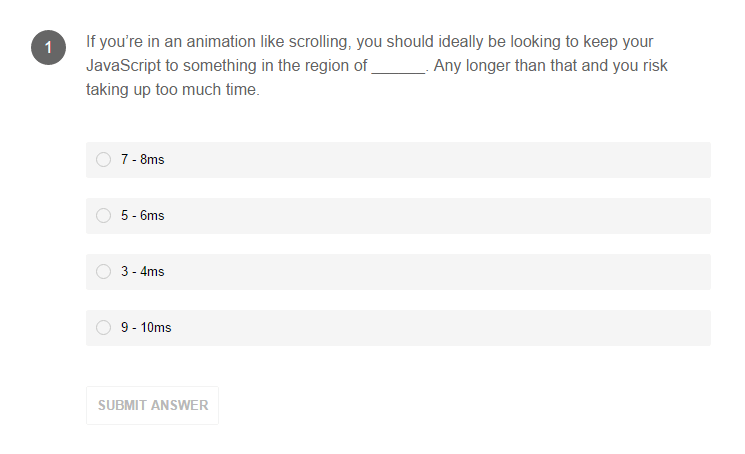Click the "9 - 10ms" answer label text
The image size is (745, 454).
pos(146,328)
